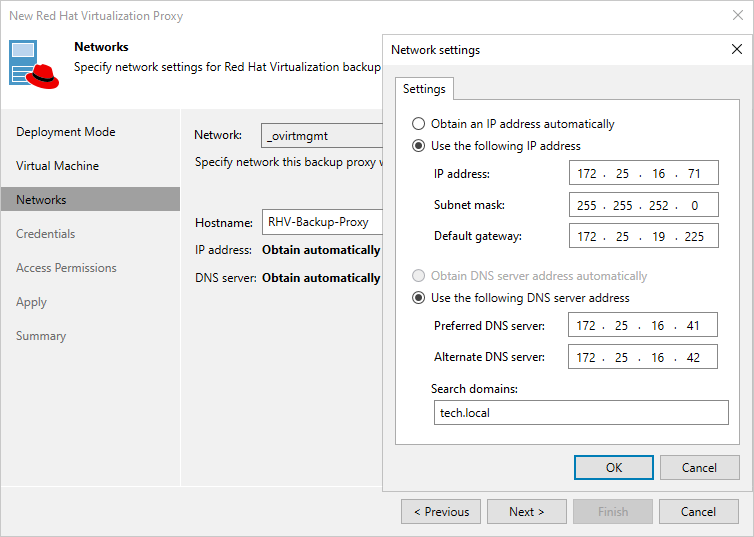Click the Default gateway field
Viewport: 754px width, 537px height.
[x=642, y=236]
